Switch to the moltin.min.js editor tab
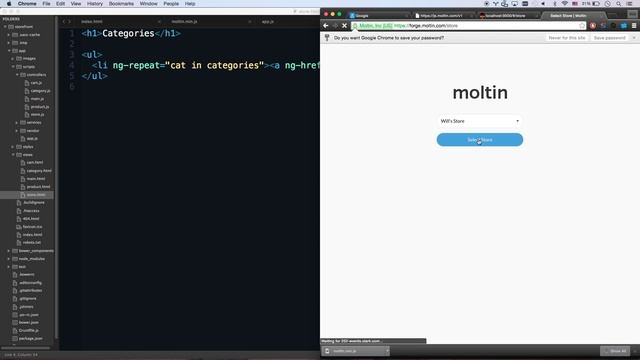Viewport: 640px width, 360px height. (x=184, y=21)
